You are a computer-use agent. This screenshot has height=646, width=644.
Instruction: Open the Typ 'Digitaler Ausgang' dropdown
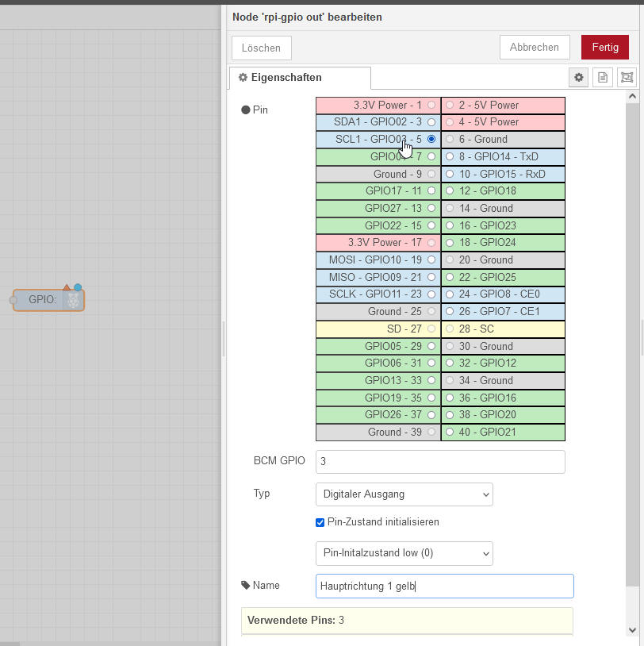(404, 494)
